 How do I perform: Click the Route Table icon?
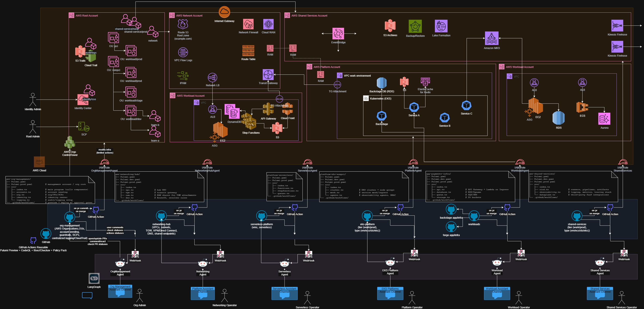[x=248, y=51]
